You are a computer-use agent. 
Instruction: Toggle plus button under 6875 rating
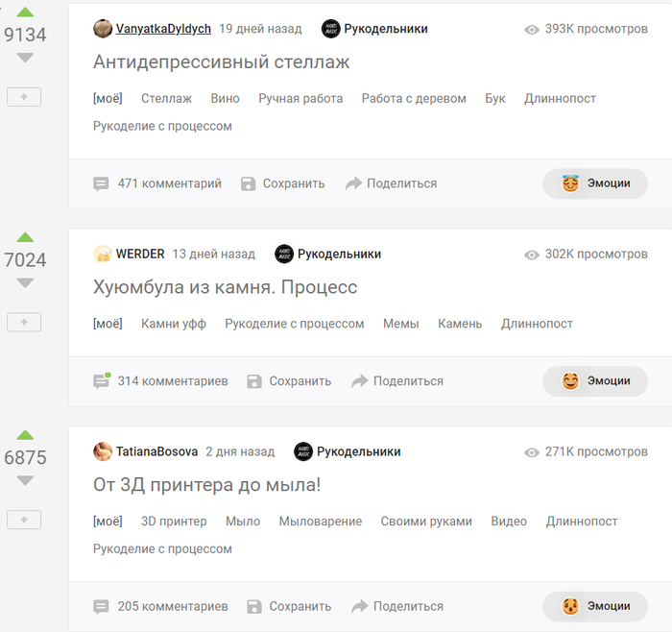(24, 520)
